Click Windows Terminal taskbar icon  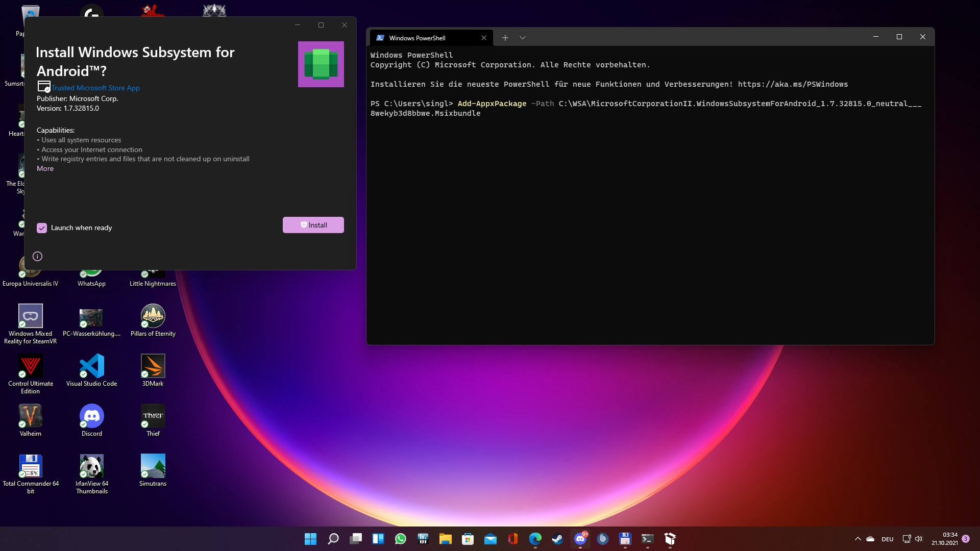click(x=648, y=539)
